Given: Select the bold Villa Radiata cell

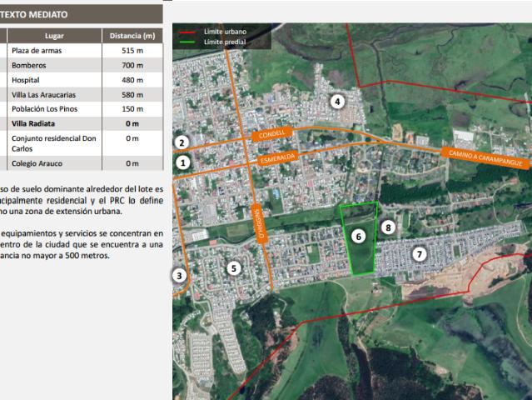Looking at the screenshot, I should [54, 123].
